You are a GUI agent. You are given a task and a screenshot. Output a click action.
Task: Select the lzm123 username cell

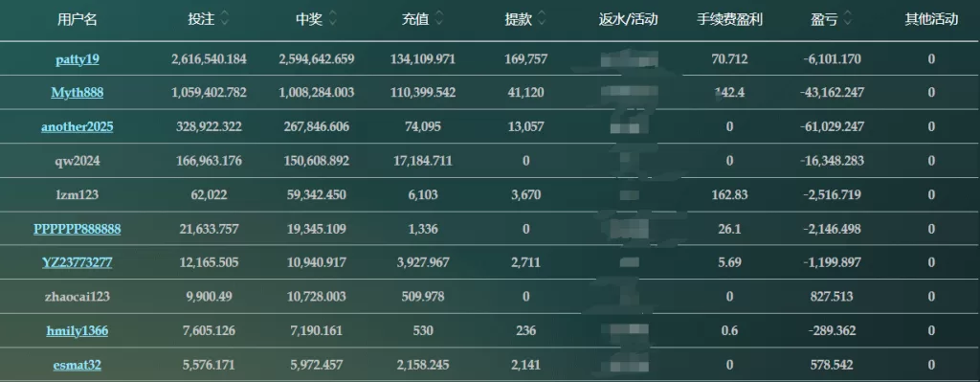point(78,195)
